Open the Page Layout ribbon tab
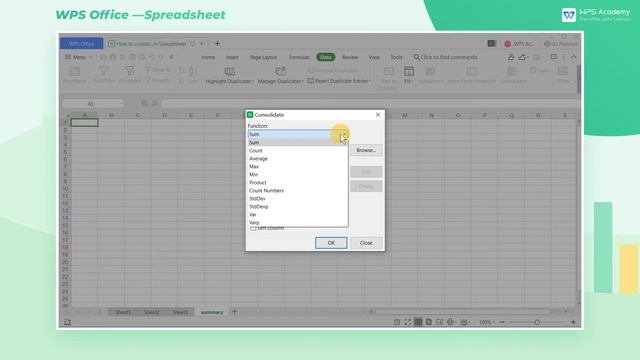 (x=263, y=57)
